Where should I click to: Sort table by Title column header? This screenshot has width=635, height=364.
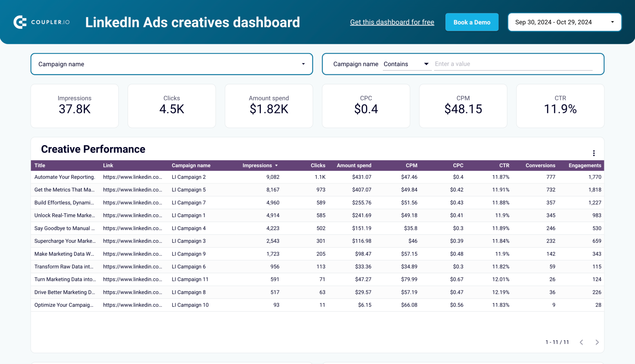[x=40, y=165]
